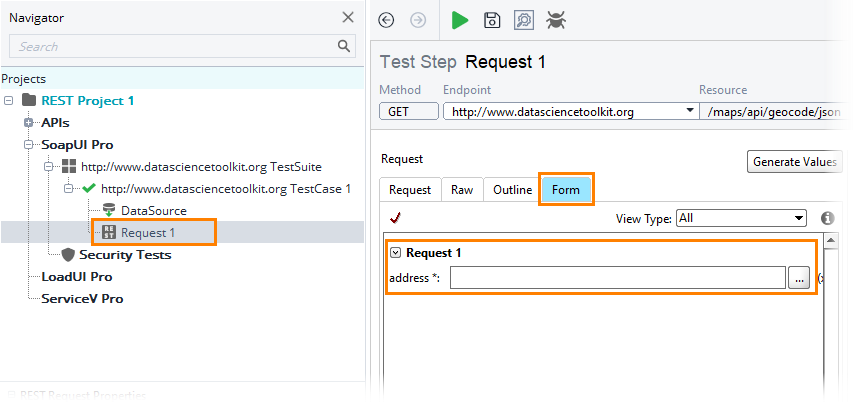
Task: Select the SoapUI Pro tree item
Action: 78,145
